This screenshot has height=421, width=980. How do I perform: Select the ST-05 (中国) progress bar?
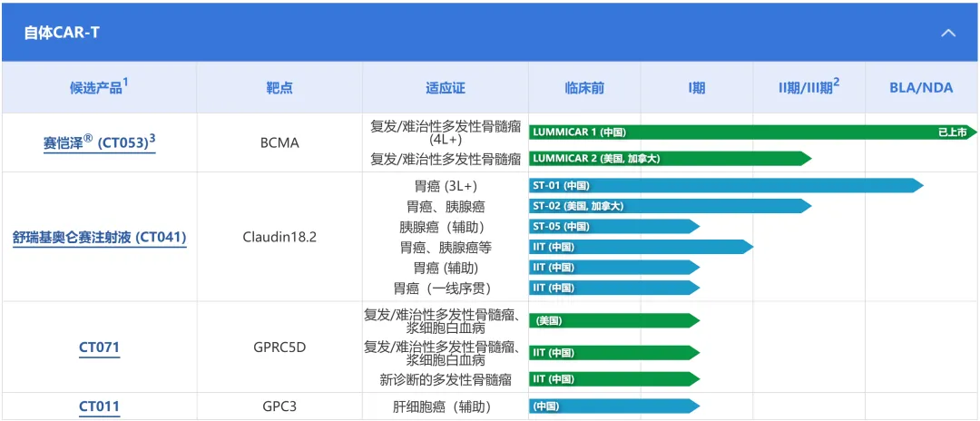click(614, 226)
